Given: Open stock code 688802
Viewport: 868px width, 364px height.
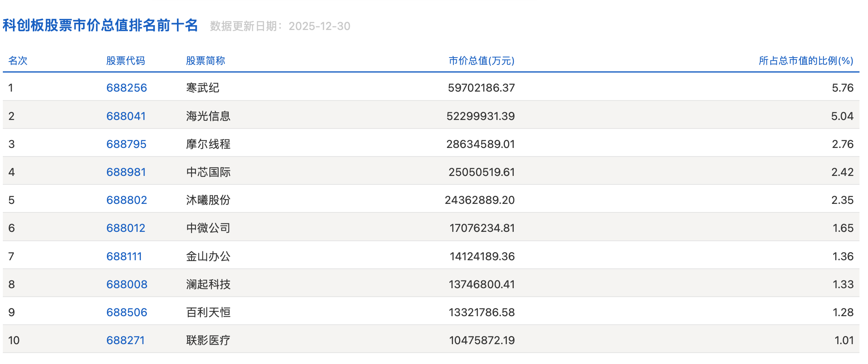Looking at the screenshot, I should click(126, 200).
